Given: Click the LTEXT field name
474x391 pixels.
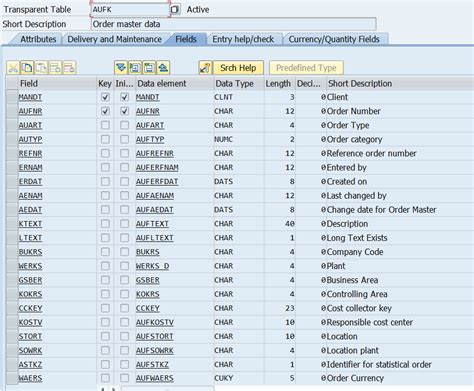Looking at the screenshot, I should point(30,238).
